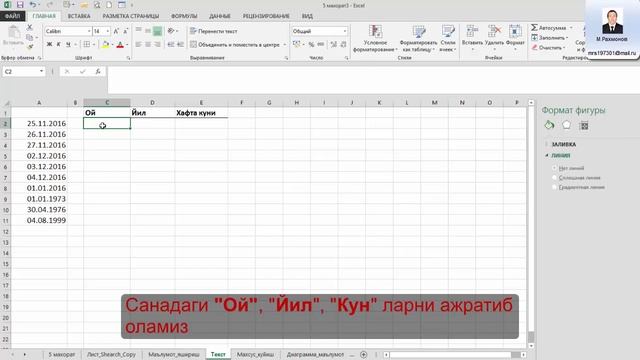640x360 pixels.
Task: Open Size and Properties tab in Формат фигуры
Action: click(584, 125)
